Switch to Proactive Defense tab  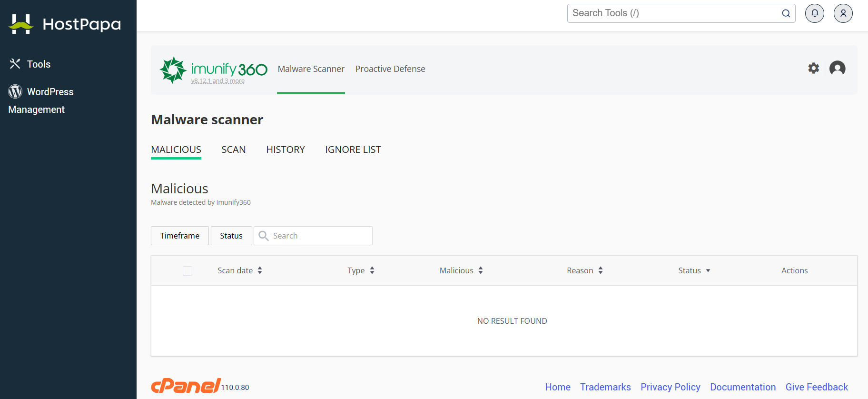click(390, 69)
